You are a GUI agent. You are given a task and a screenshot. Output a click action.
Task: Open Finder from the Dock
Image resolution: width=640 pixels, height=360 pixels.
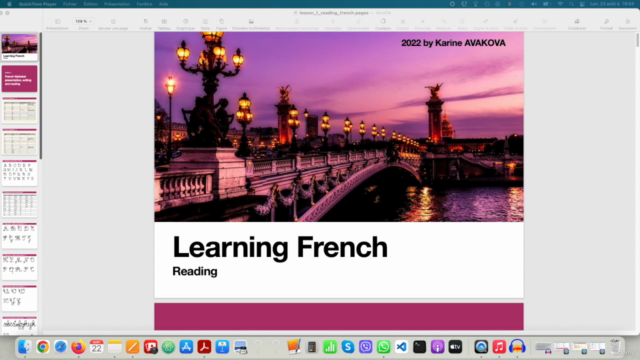click(x=24, y=347)
